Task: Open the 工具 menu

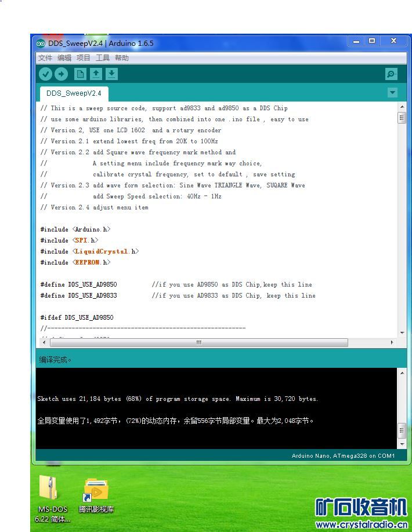Action: tap(103, 57)
